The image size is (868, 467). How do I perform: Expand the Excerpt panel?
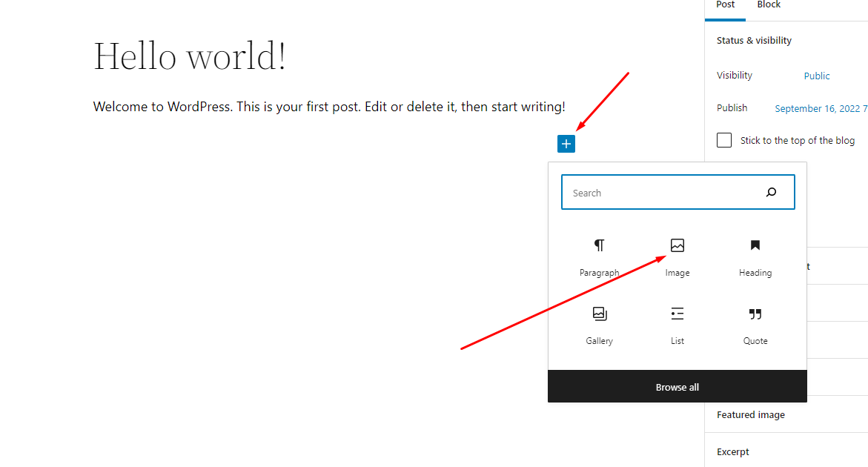pyautogui.click(x=732, y=451)
